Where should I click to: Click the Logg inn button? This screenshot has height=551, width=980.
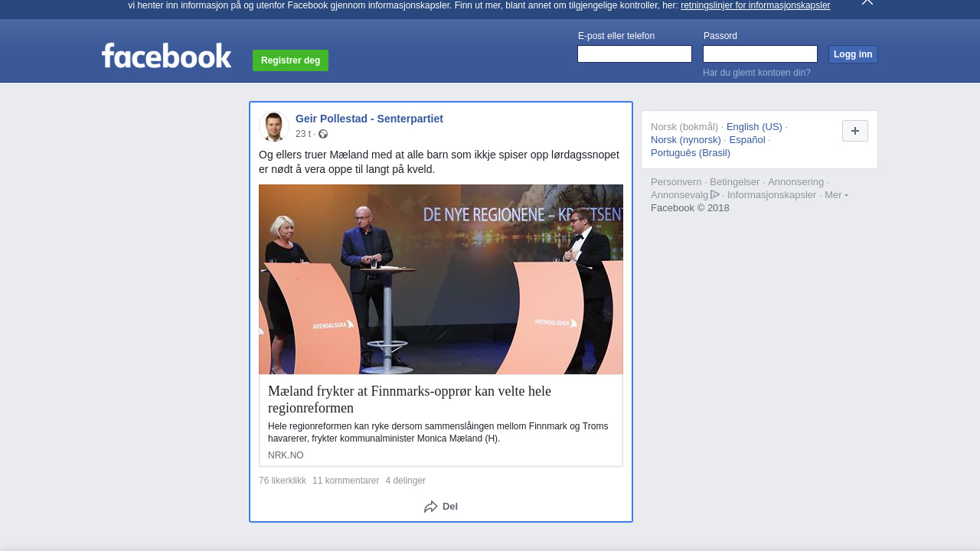click(853, 54)
